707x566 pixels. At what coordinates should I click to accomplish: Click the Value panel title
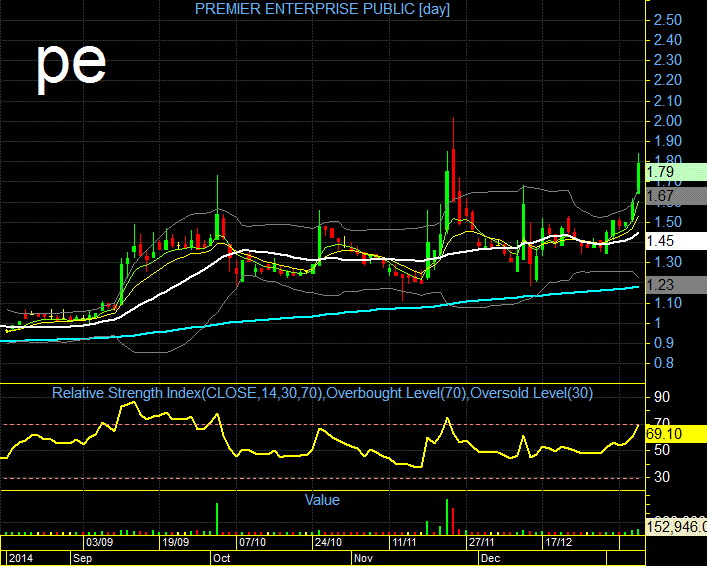point(322,500)
